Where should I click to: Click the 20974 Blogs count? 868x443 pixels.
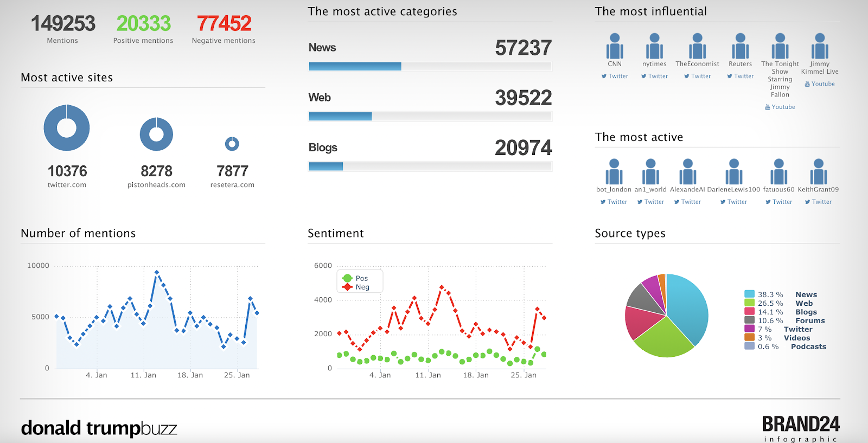pos(523,147)
